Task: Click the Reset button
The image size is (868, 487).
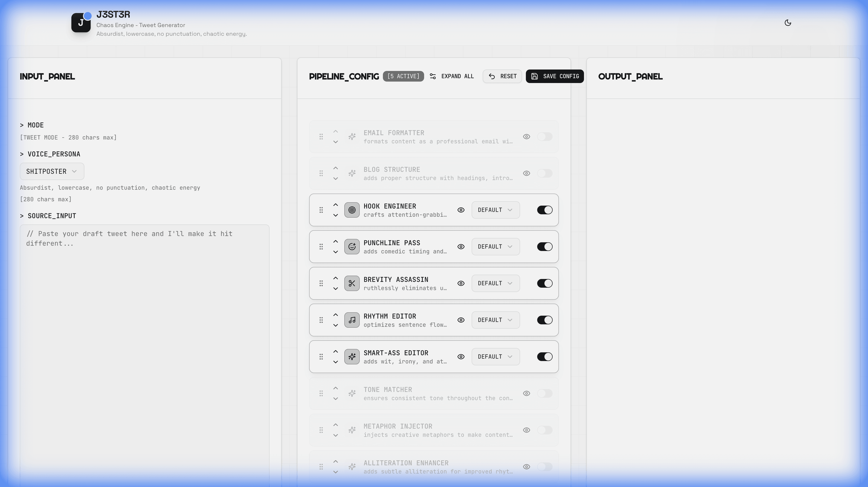Action: [502, 76]
